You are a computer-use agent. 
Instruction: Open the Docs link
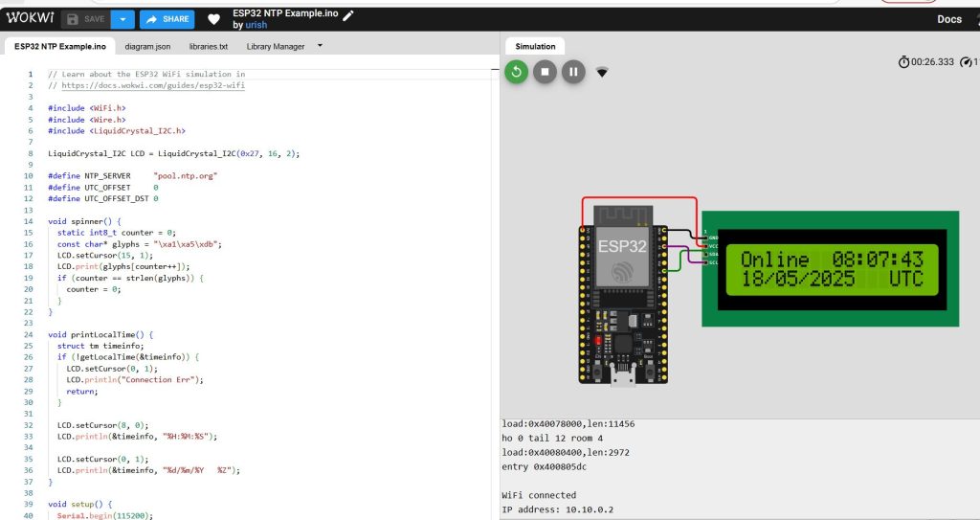tap(948, 19)
